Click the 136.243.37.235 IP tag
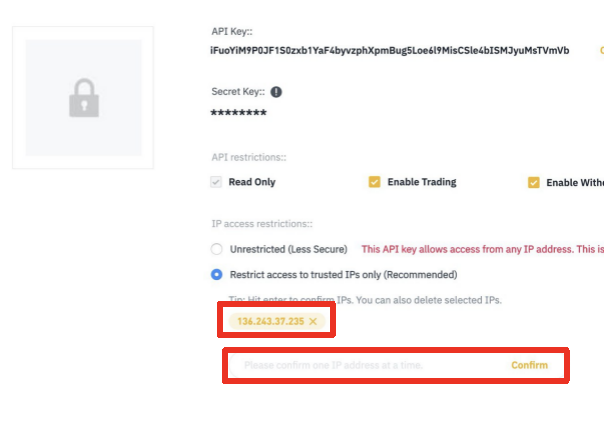604x428 pixels. (270, 321)
